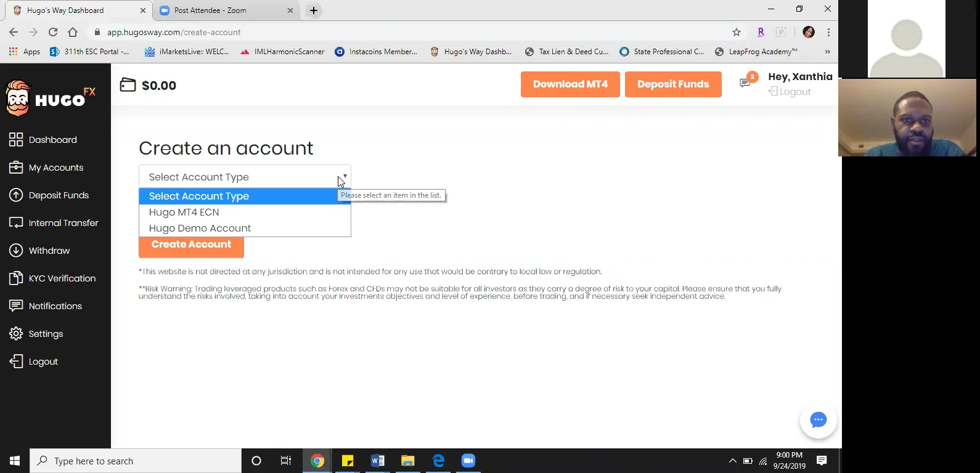Screen dimensions: 980x473
Task: Click the Create Account button
Action: 191,245
